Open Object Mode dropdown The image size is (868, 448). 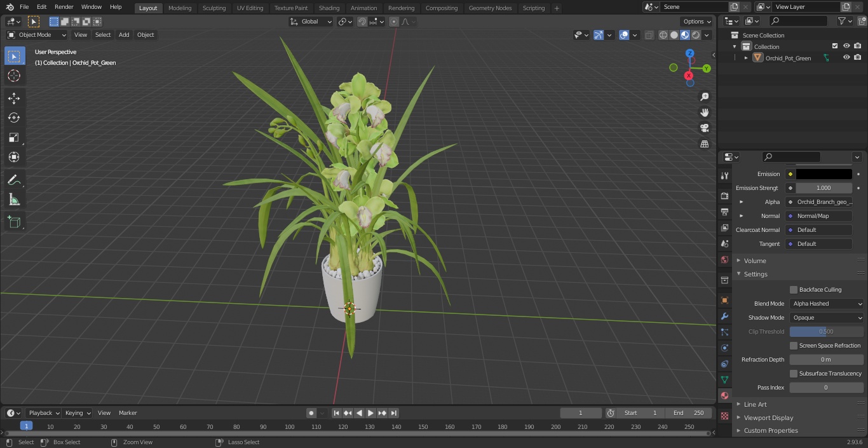point(37,35)
